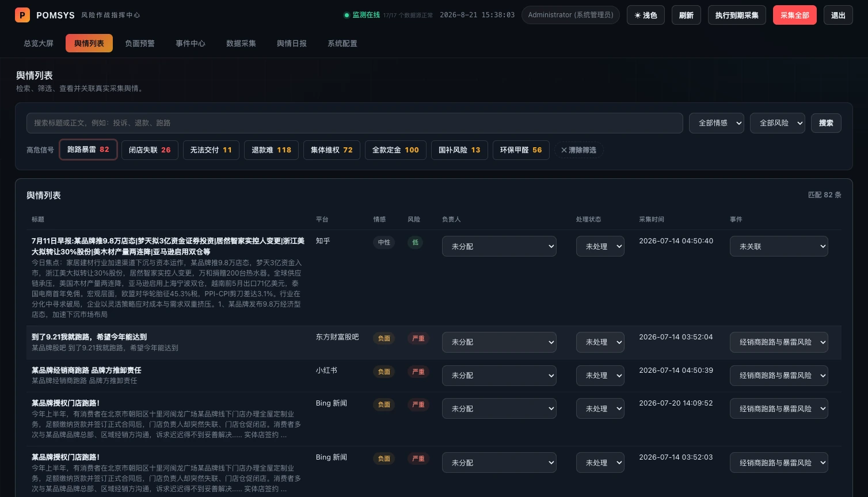Open 处理状态 dropdown for 某品牌经销商跑路 row
Image resolution: width=868 pixels, height=497 pixels.
(600, 376)
